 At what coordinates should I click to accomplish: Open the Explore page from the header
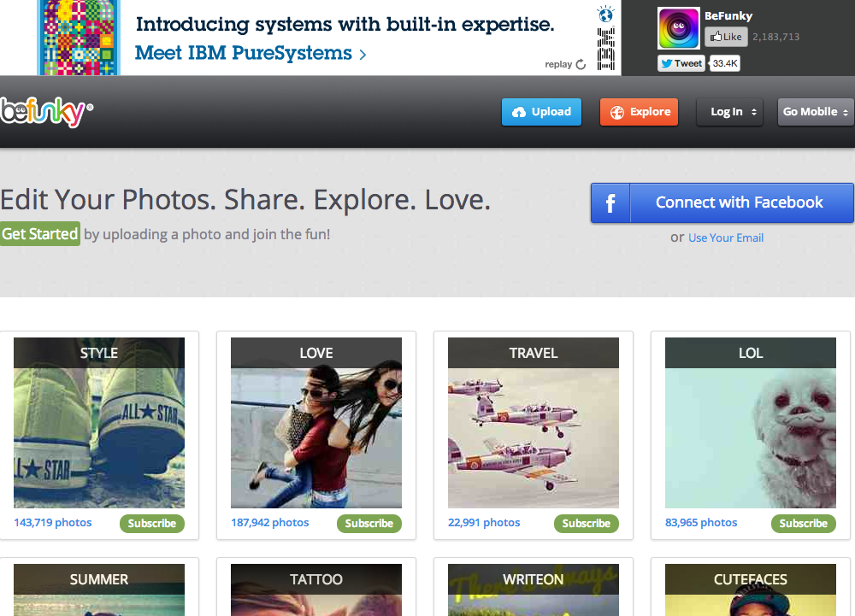(x=639, y=112)
